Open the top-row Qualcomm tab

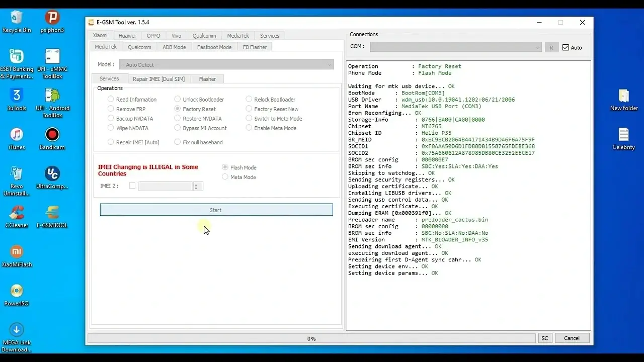(x=204, y=36)
